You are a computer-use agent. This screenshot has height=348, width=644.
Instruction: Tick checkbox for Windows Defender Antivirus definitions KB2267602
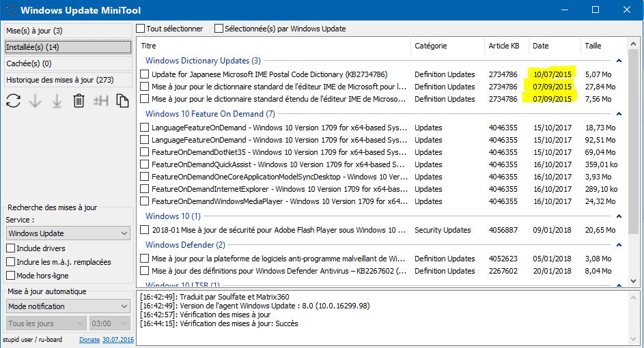144,271
